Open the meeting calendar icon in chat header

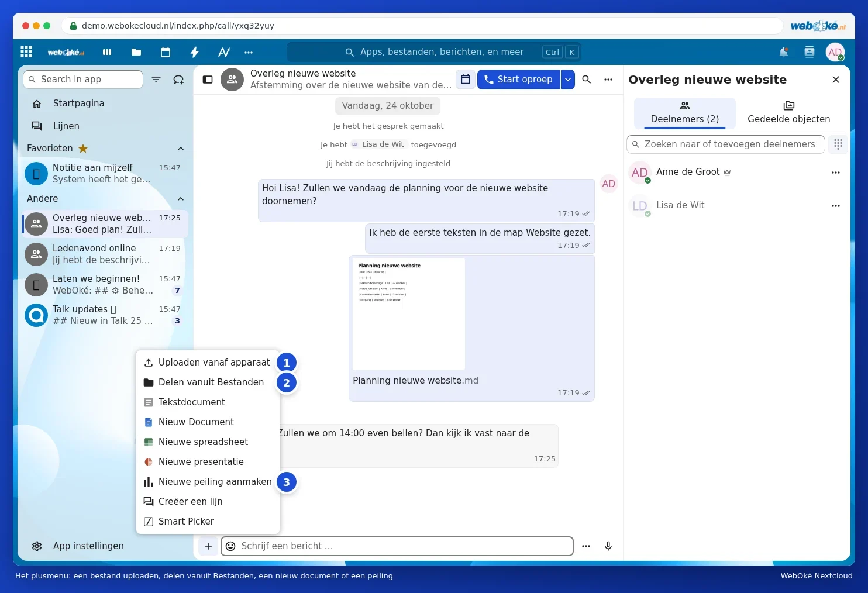[x=466, y=80]
